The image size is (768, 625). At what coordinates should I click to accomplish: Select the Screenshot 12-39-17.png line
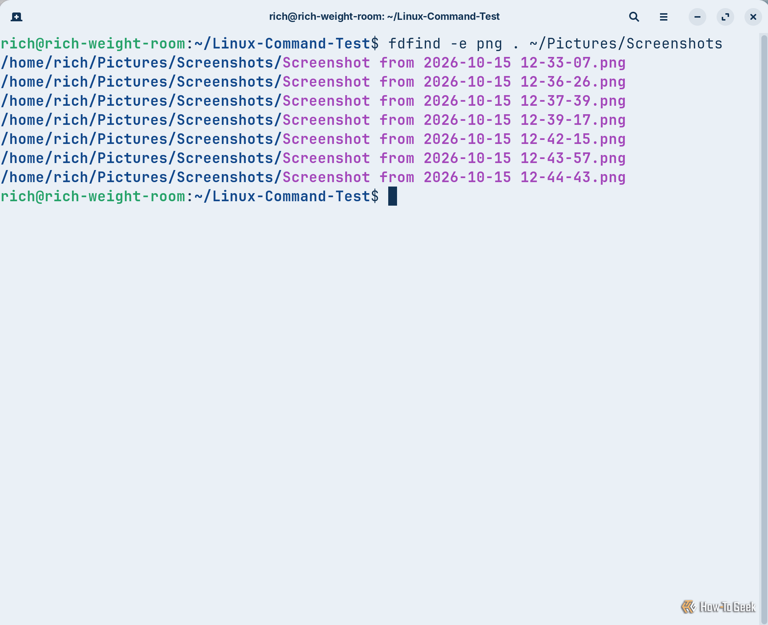click(313, 120)
